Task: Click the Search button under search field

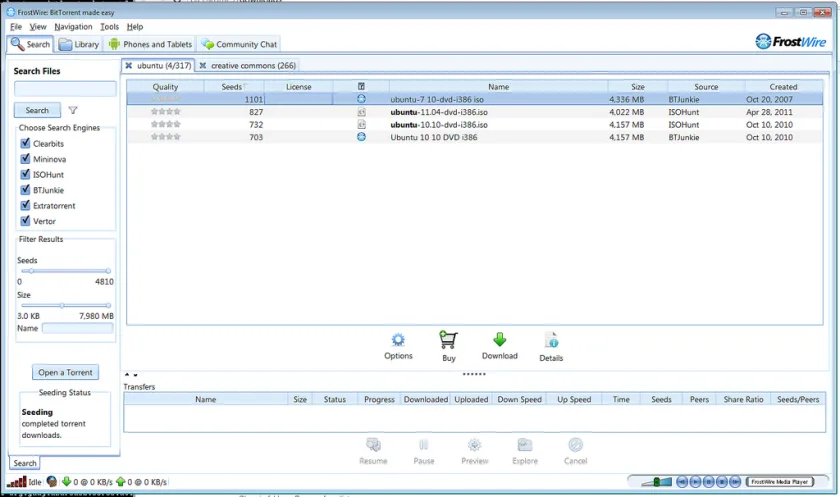Action: tap(37, 110)
